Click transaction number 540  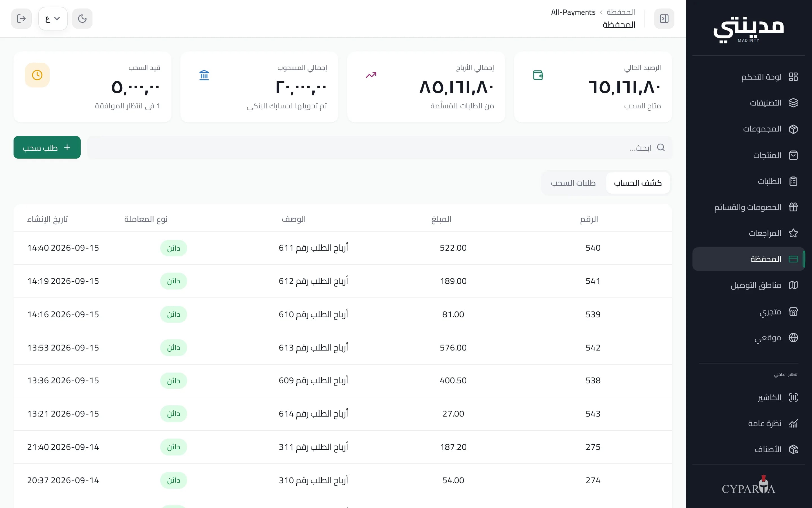pos(593,248)
